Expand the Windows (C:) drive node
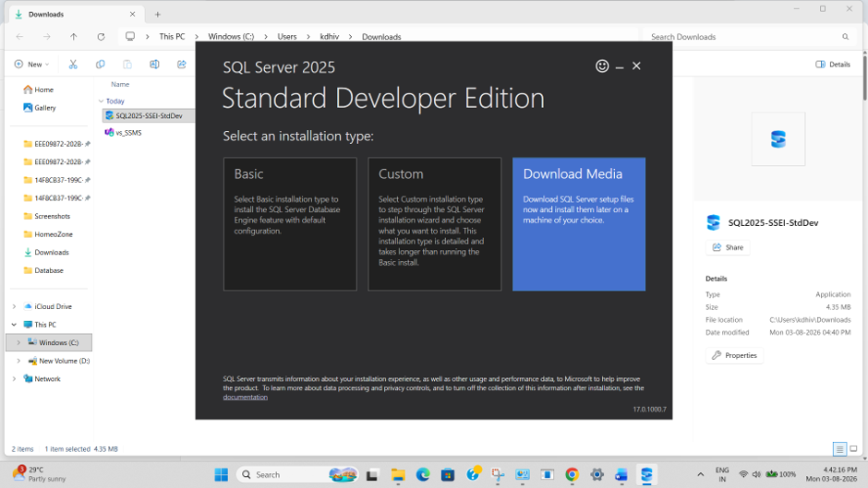The image size is (868, 488). 18,342
